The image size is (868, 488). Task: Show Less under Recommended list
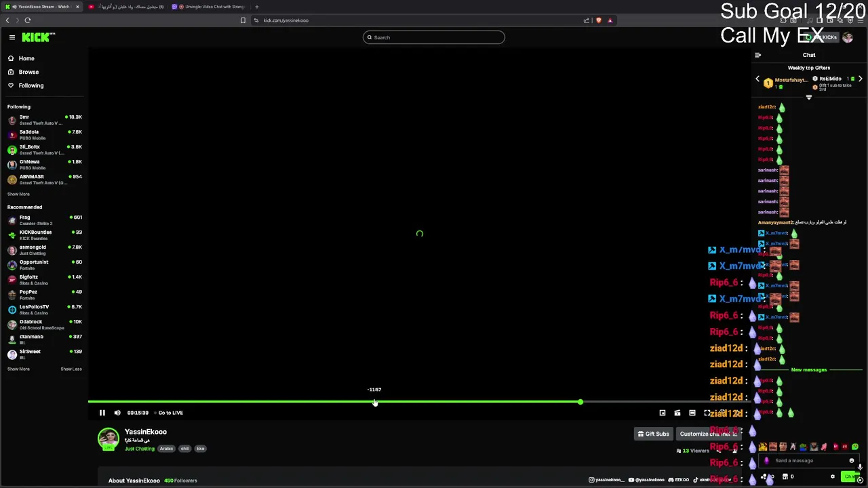pyautogui.click(x=71, y=369)
